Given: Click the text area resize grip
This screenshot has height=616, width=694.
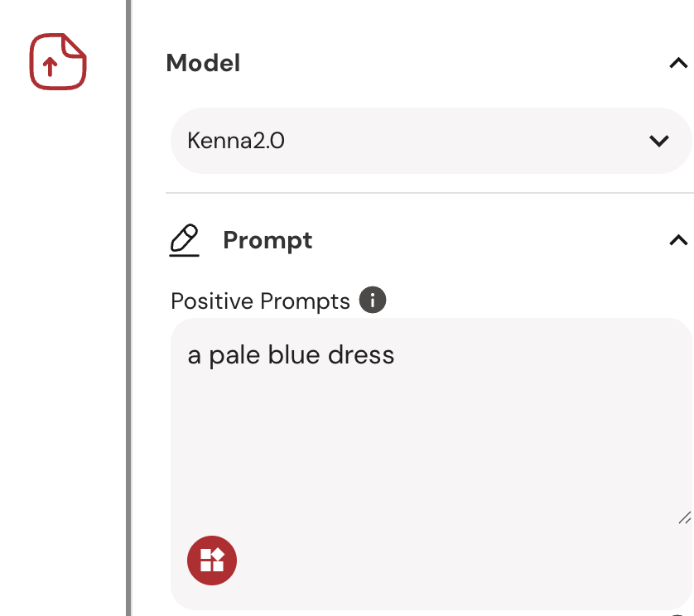Looking at the screenshot, I should 685,517.
